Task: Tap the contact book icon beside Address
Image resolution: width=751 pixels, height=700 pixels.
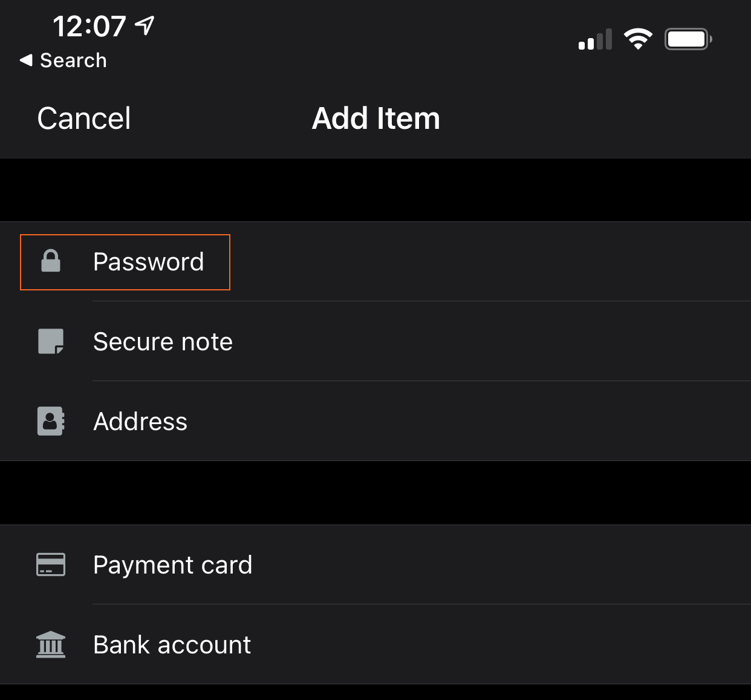Action: click(x=51, y=421)
